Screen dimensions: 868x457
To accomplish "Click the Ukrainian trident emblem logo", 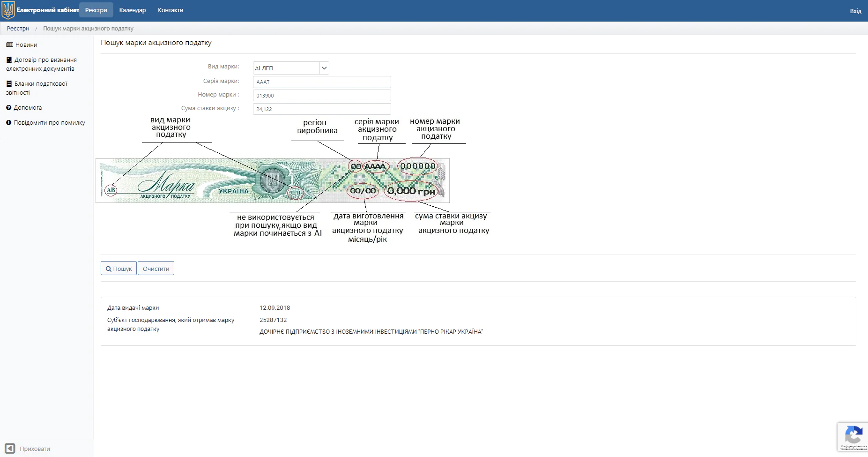I will coord(7,10).
